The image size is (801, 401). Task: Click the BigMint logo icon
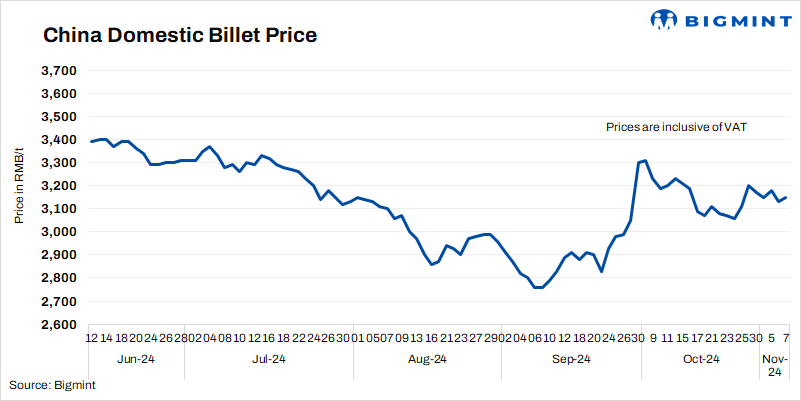pos(664,20)
